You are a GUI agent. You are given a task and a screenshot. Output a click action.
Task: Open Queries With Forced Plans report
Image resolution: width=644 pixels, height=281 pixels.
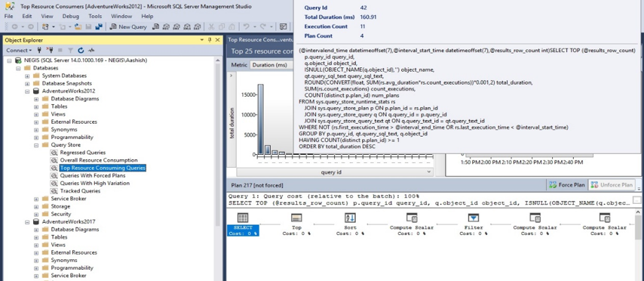(x=93, y=176)
